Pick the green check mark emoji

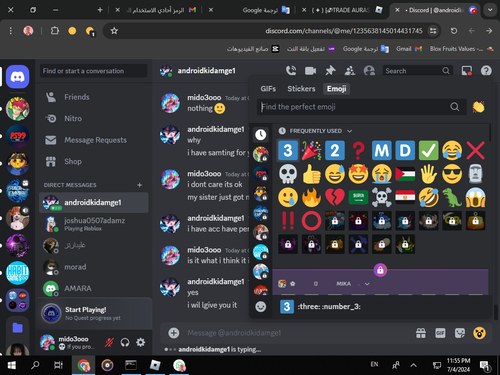coord(428,150)
